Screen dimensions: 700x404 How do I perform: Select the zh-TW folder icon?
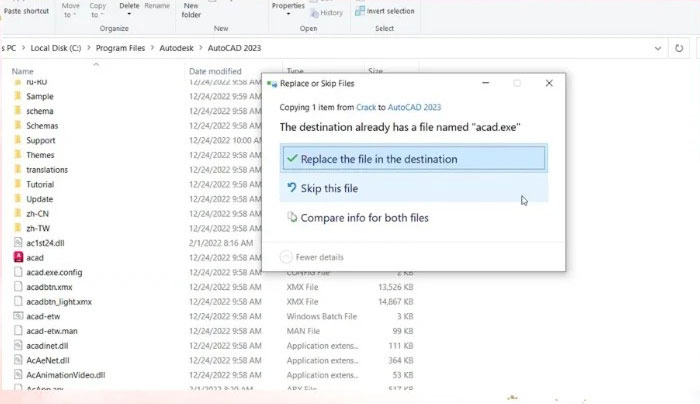tap(18, 228)
